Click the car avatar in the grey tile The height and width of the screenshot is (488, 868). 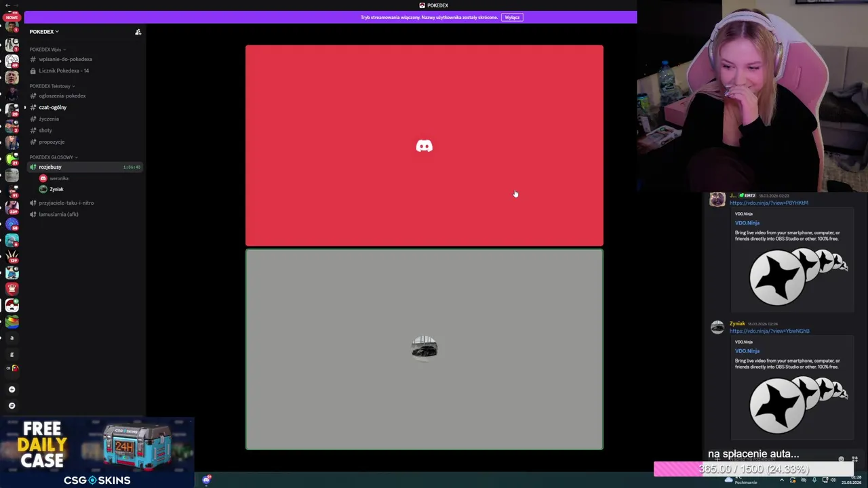coord(425,348)
